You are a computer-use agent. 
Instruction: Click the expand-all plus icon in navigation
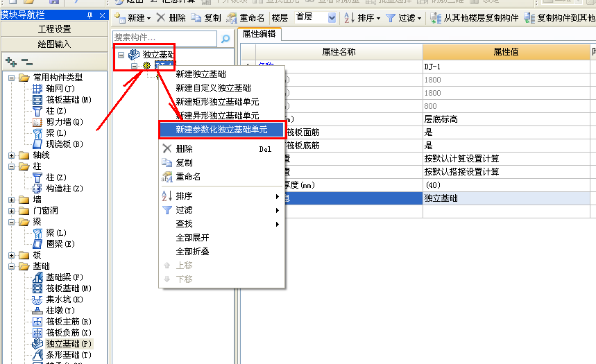coord(11,62)
